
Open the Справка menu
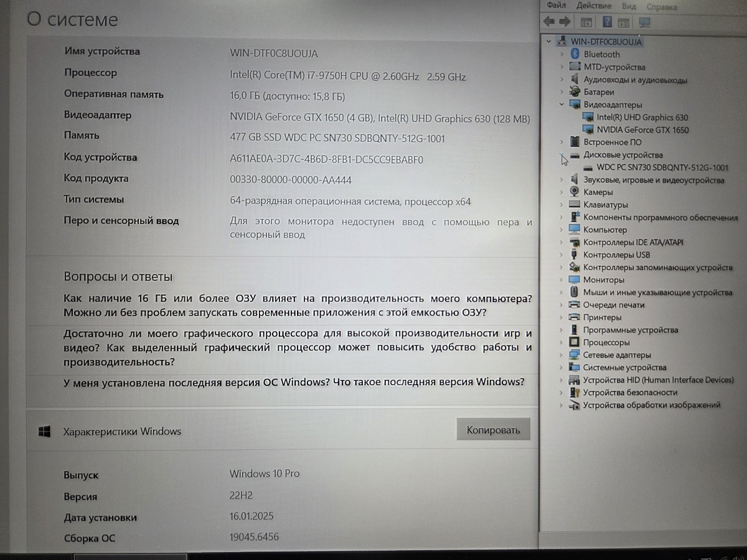pos(662,7)
